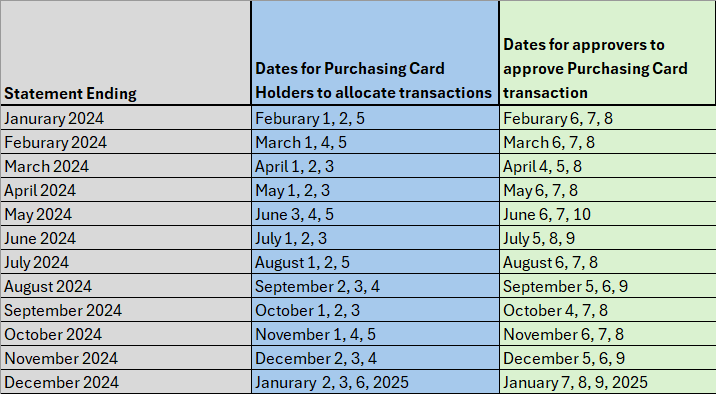The image size is (716, 394).
Task: Select the October 1, 2, 3 cell
Action: 375,310
